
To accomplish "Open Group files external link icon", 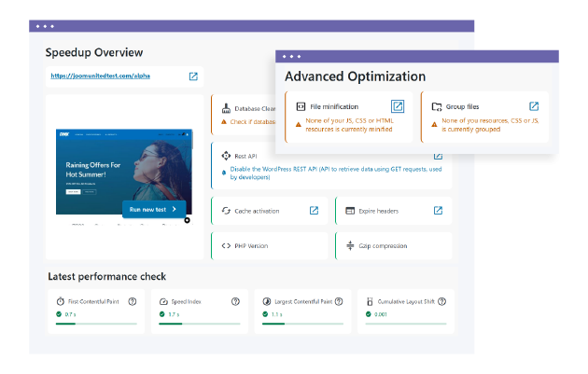I will [534, 106].
